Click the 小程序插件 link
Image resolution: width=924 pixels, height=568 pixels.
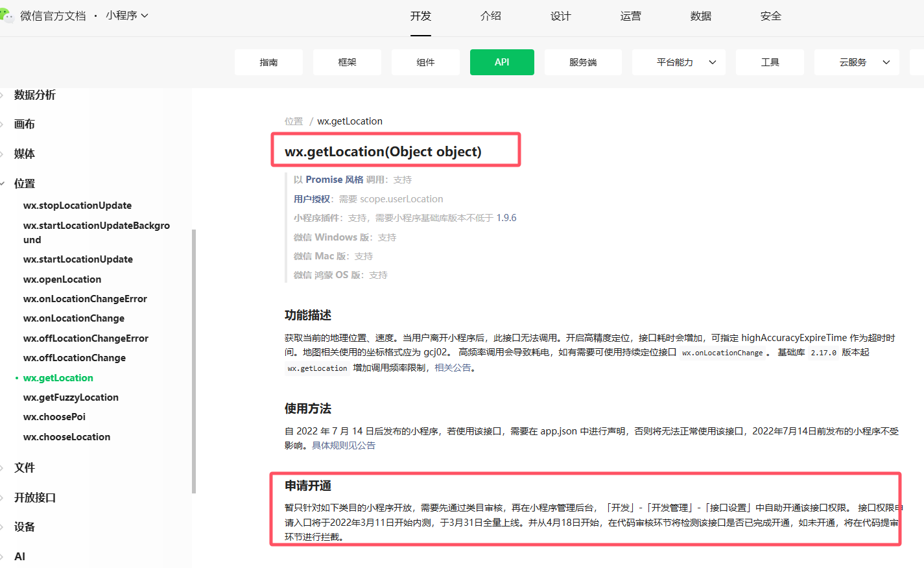316,218
